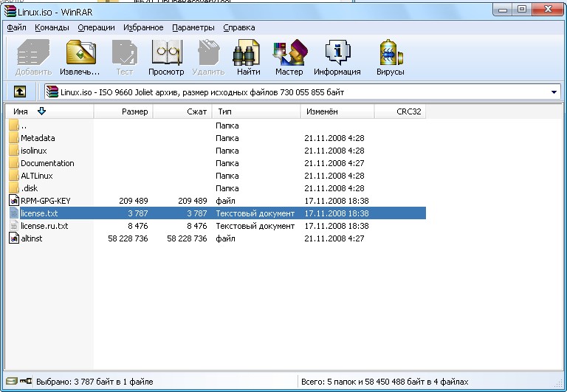Open the Просмотр (View) tool
The width and height of the screenshot is (567, 392).
pyautogui.click(x=166, y=58)
